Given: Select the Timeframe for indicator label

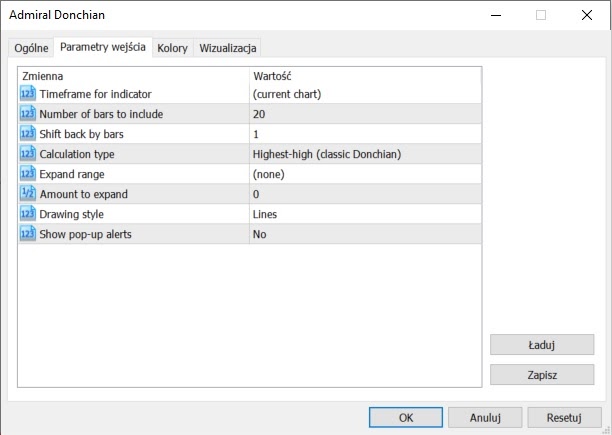Looking at the screenshot, I should 95,94.
